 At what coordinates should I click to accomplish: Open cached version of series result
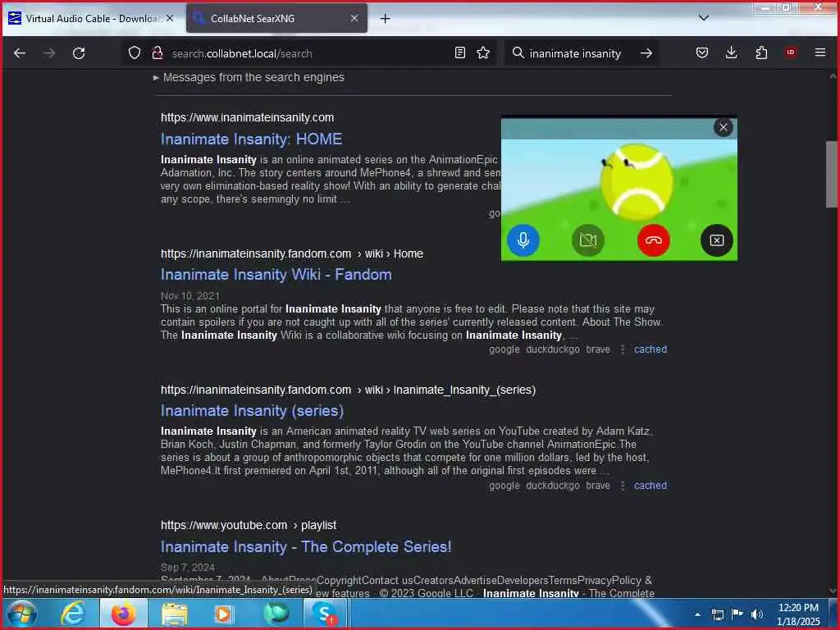651,486
